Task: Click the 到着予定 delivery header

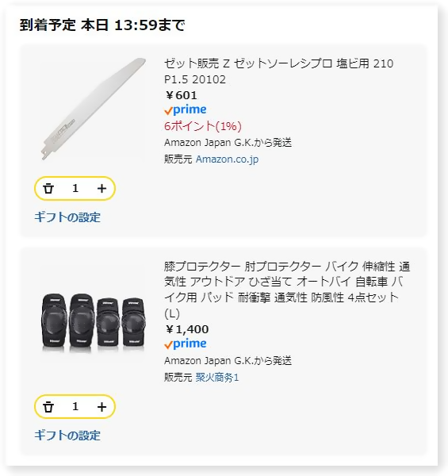Action: (102, 25)
